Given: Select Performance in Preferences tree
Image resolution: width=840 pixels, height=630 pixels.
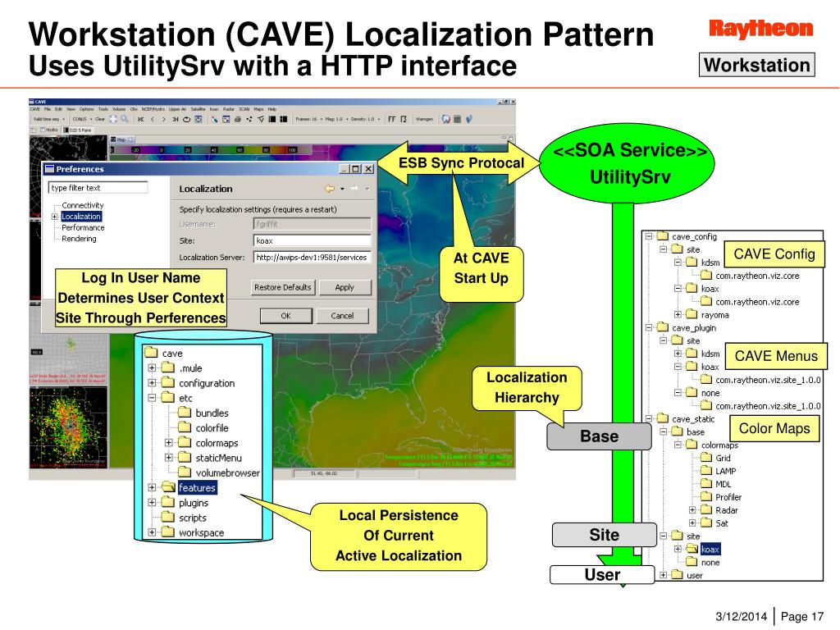Looking at the screenshot, I should (83, 228).
